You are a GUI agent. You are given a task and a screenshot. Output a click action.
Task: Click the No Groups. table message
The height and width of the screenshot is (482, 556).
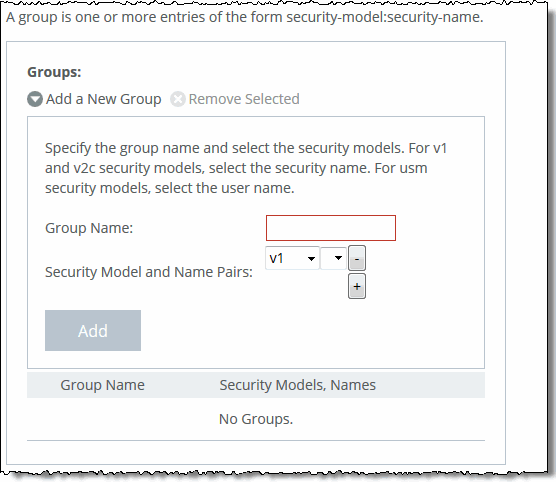[x=256, y=419]
